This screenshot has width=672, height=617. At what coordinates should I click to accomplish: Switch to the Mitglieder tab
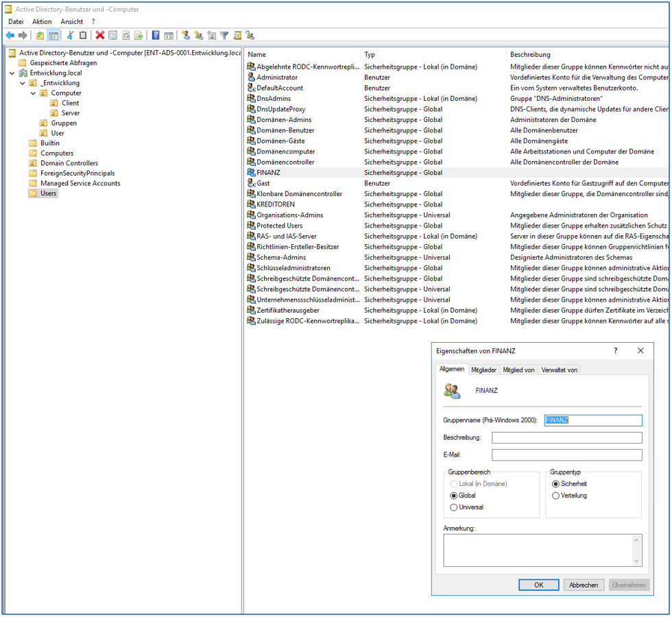click(x=483, y=370)
